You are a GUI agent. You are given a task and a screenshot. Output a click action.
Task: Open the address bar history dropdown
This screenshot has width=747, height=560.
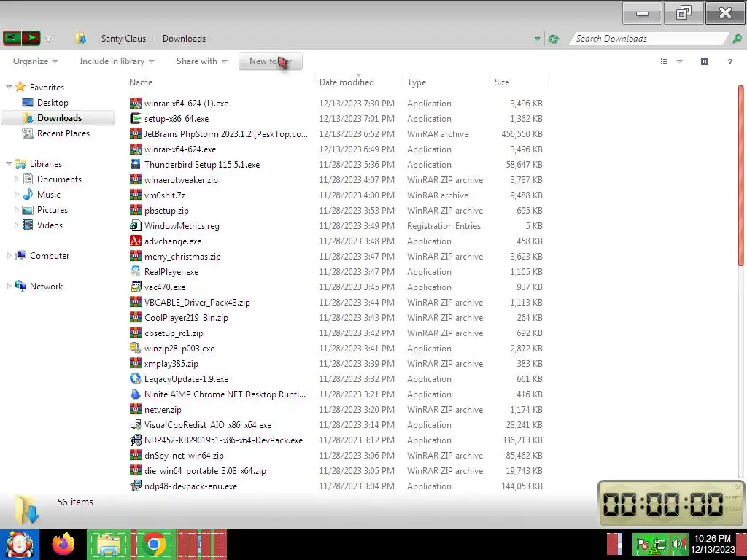coord(538,39)
